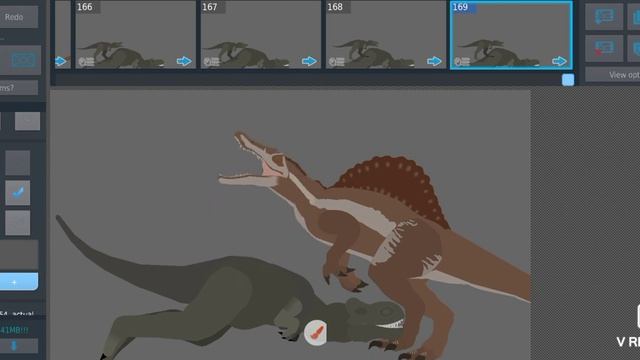Image resolution: width=640 pixels, height=360 pixels.
Task: Select frame 167 thumbnail
Action: [x=261, y=35]
